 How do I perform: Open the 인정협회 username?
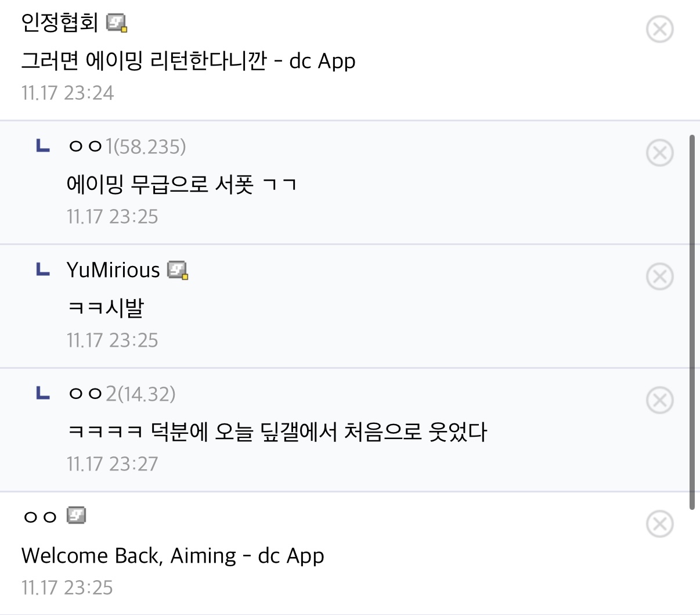(x=59, y=23)
